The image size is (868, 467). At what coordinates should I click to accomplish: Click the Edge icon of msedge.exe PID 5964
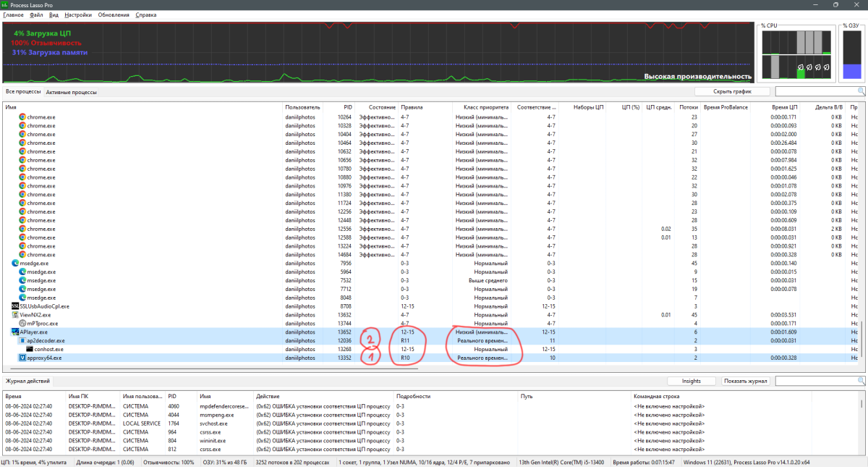[22, 272]
